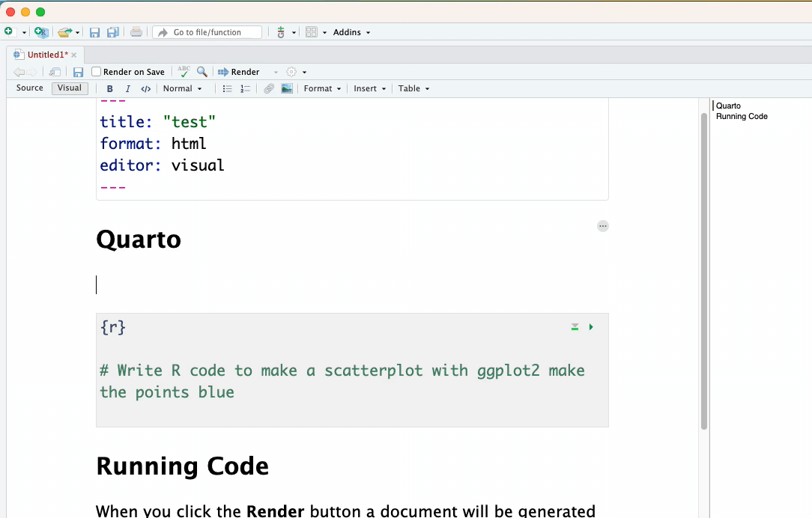Click the version control Git icon
Image resolution: width=812 pixels, height=518 pixels.
(x=281, y=32)
